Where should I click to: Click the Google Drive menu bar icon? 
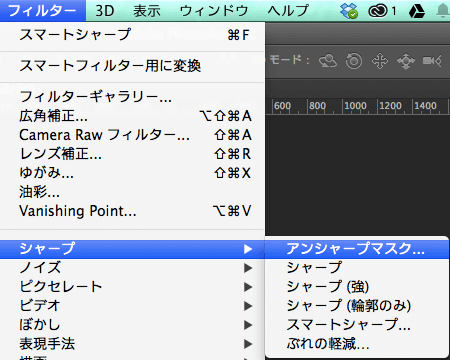click(x=417, y=11)
